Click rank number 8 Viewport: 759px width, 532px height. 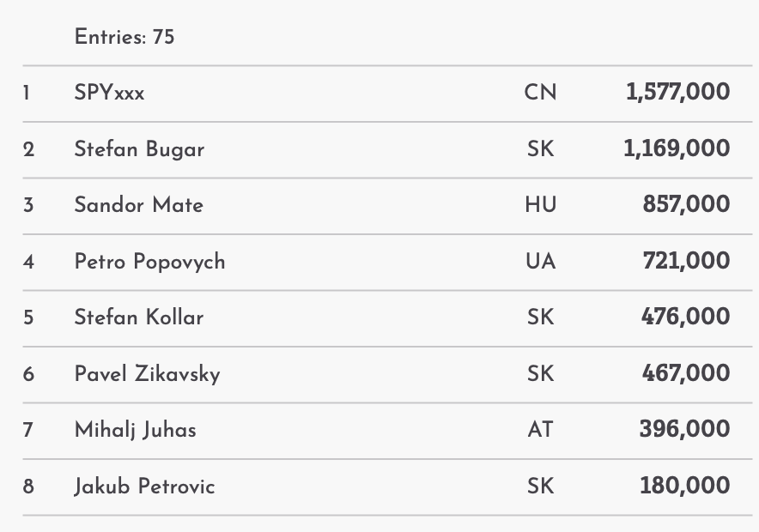click(28, 487)
